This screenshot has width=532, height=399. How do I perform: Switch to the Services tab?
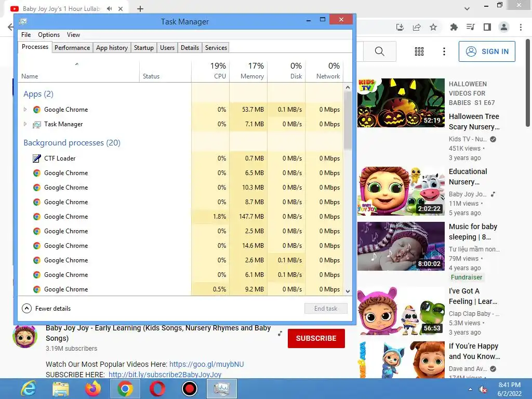coord(216,48)
